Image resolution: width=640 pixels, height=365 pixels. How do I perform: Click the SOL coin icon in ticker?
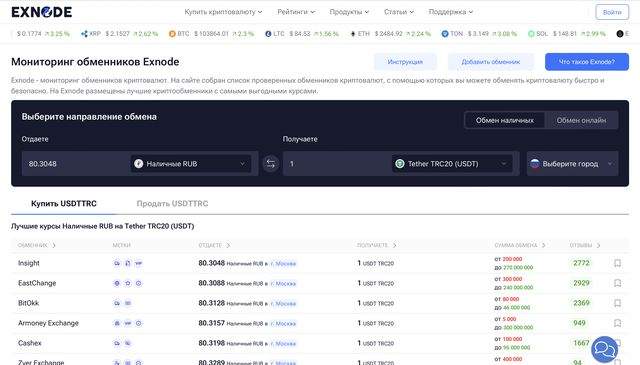531,34
